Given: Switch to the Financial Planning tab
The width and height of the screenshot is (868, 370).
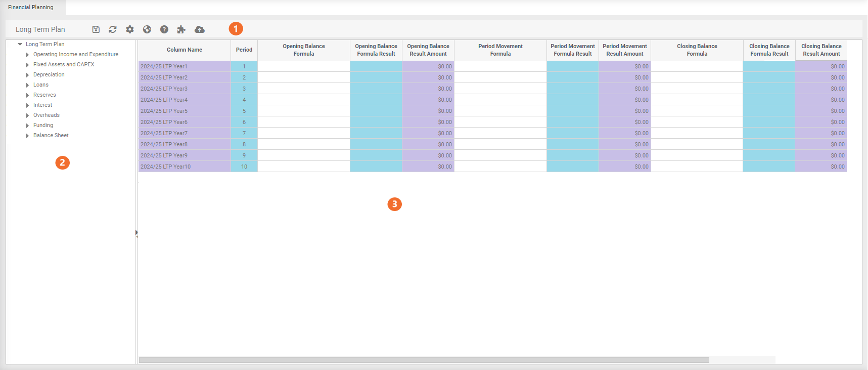Looking at the screenshot, I should [x=31, y=7].
